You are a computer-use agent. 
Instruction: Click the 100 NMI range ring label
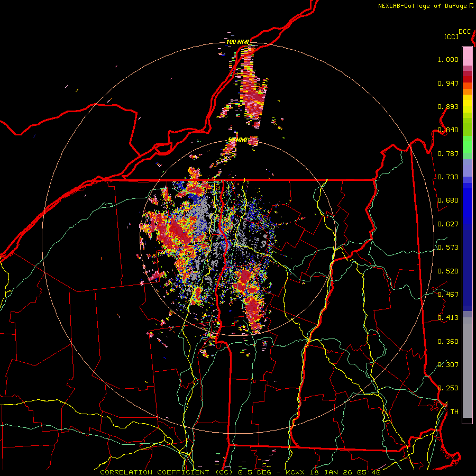pyautogui.click(x=237, y=42)
